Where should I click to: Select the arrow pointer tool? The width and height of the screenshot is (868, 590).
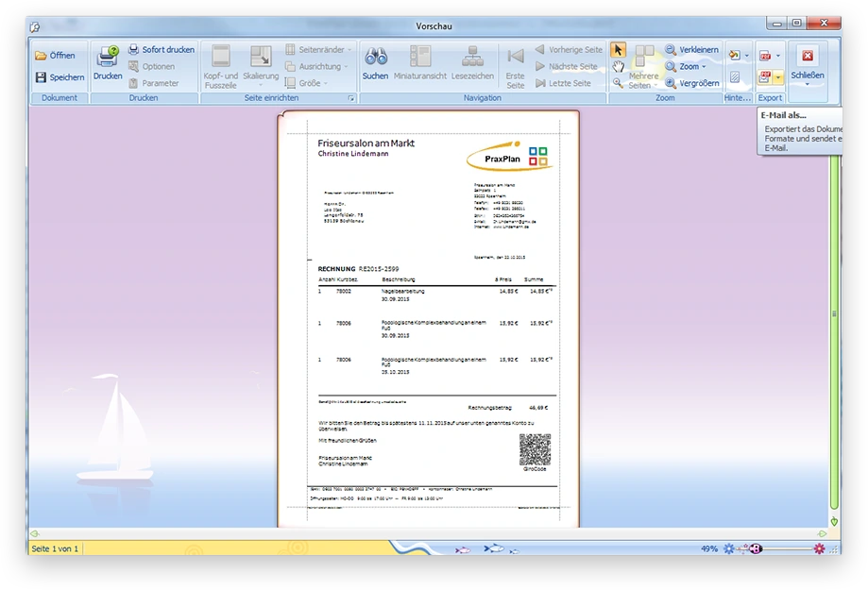pyautogui.click(x=618, y=49)
